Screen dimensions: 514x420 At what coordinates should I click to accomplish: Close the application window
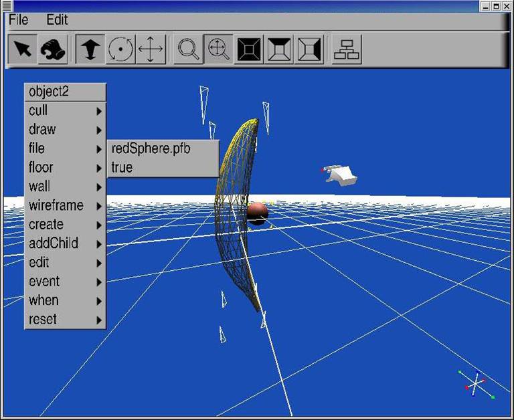click(507, 6)
